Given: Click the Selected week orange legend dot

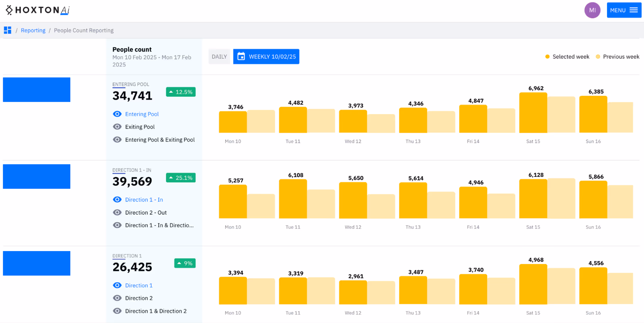Looking at the screenshot, I should tap(547, 56).
